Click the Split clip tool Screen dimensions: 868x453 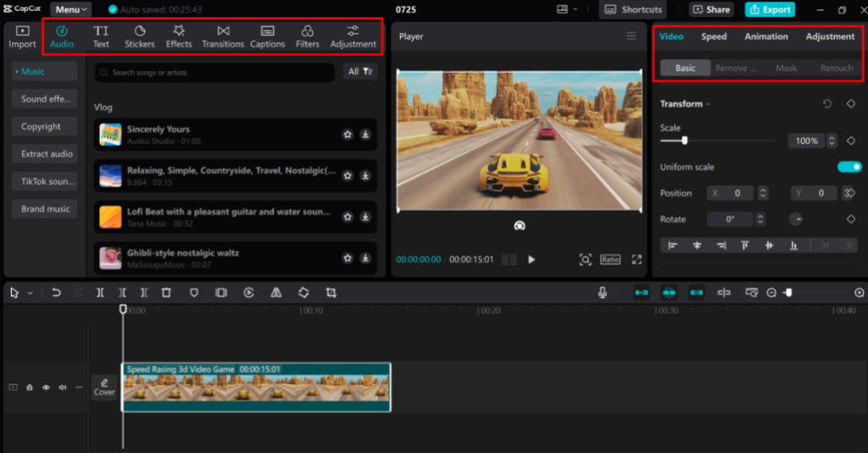(x=100, y=293)
